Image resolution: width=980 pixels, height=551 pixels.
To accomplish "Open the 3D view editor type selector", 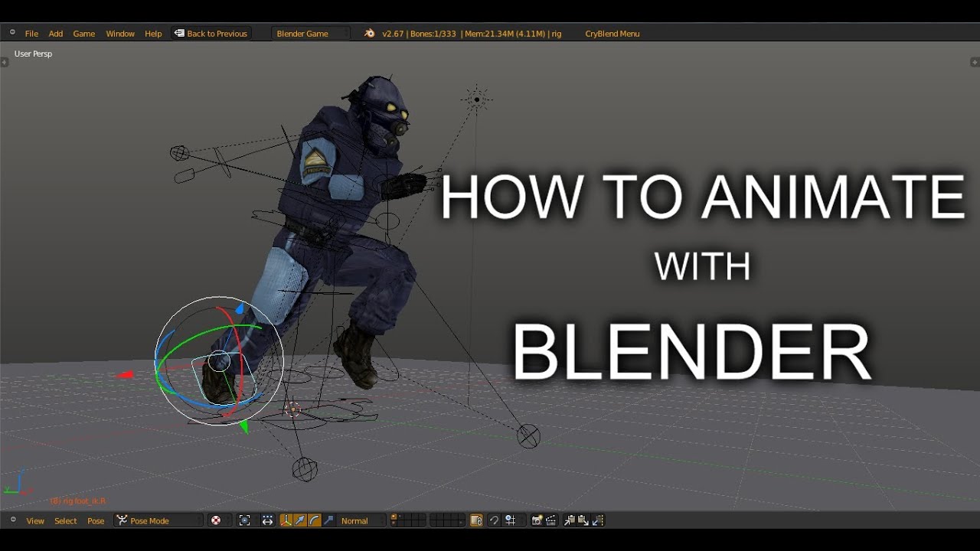I will click(12, 520).
